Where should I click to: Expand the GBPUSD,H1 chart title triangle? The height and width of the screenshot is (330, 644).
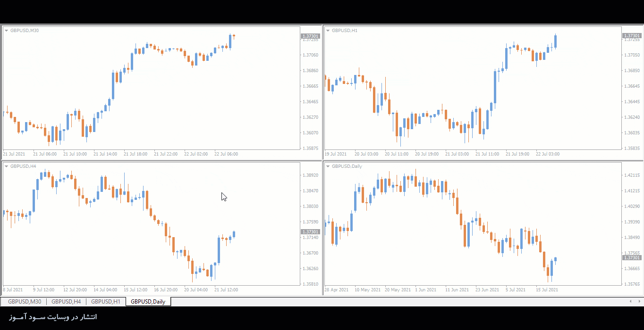pyautogui.click(x=328, y=31)
